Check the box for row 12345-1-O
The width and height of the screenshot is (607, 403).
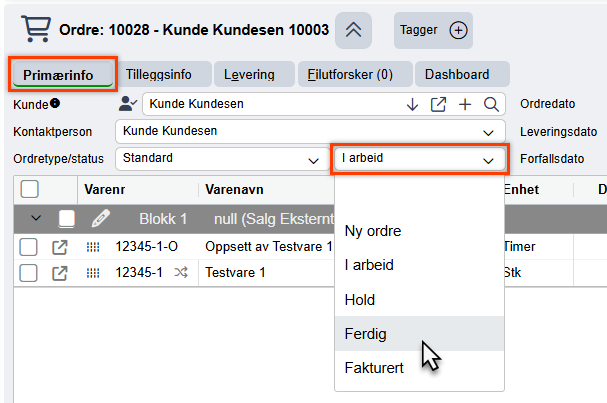28,247
